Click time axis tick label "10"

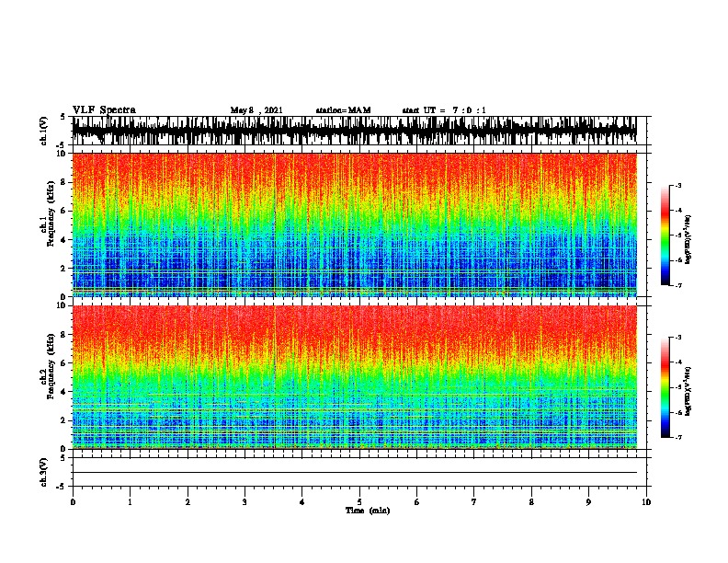[x=646, y=502]
